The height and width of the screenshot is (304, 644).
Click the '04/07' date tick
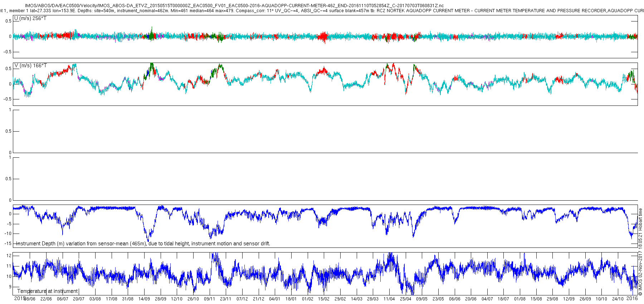coord(487,299)
